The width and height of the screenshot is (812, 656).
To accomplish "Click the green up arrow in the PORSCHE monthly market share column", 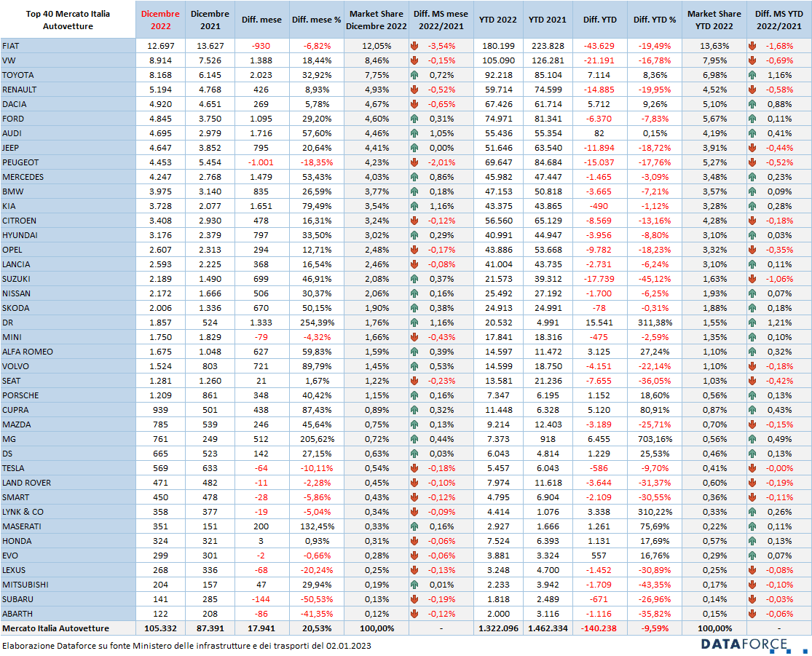I will pos(414,395).
